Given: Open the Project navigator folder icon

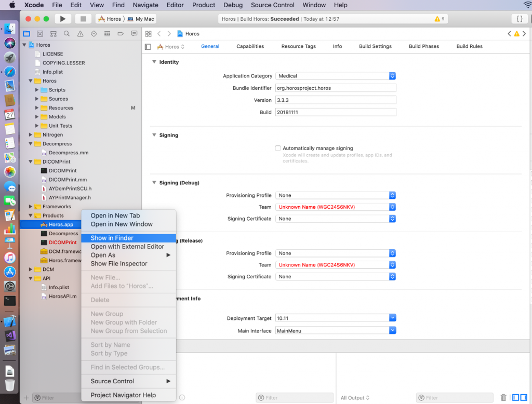Looking at the screenshot, I should 26,34.
